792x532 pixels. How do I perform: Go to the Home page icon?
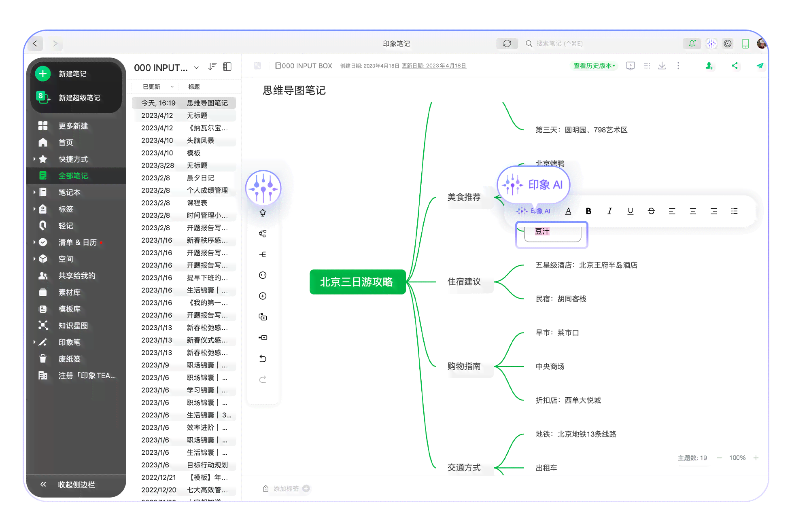(x=43, y=142)
